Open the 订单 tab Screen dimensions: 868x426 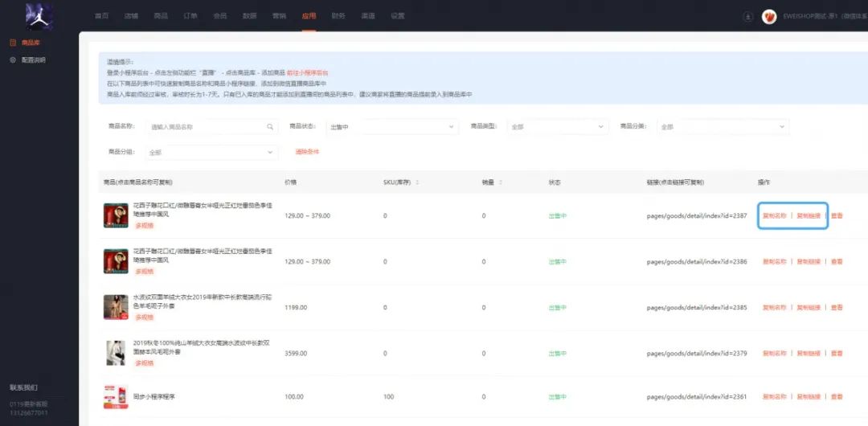click(190, 16)
